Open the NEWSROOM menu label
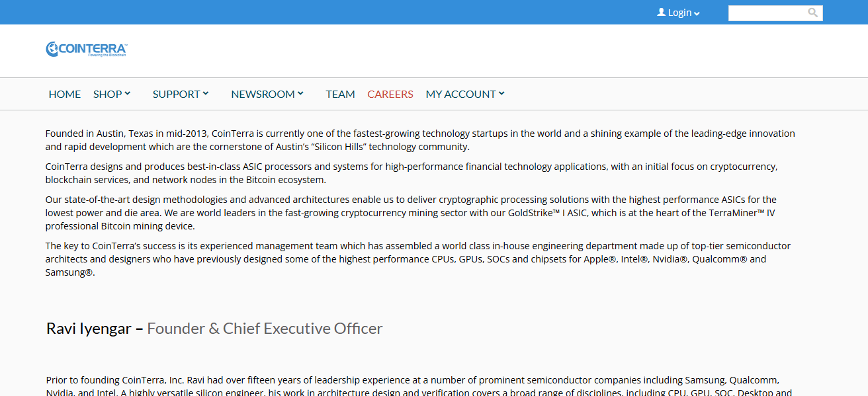868x396 pixels. (x=263, y=94)
